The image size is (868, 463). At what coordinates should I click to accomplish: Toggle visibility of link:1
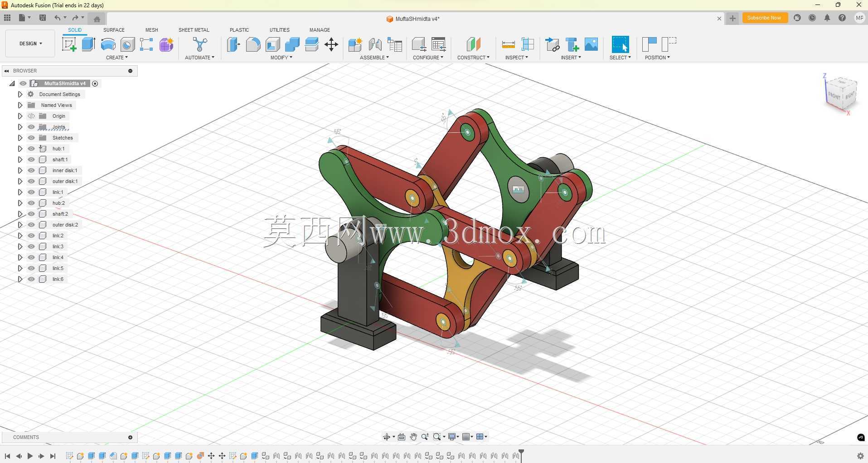(31, 192)
